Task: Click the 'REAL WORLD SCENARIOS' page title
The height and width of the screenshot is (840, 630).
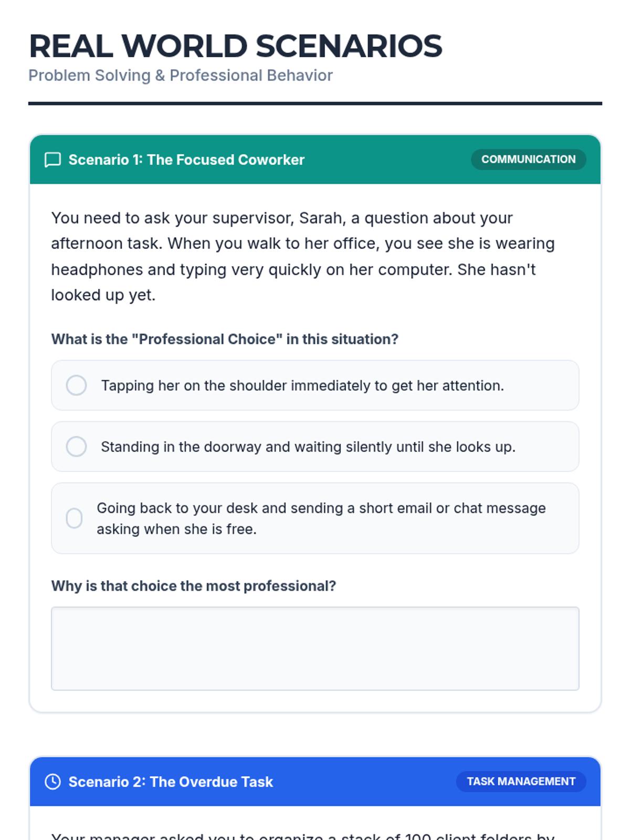Action: click(236, 46)
